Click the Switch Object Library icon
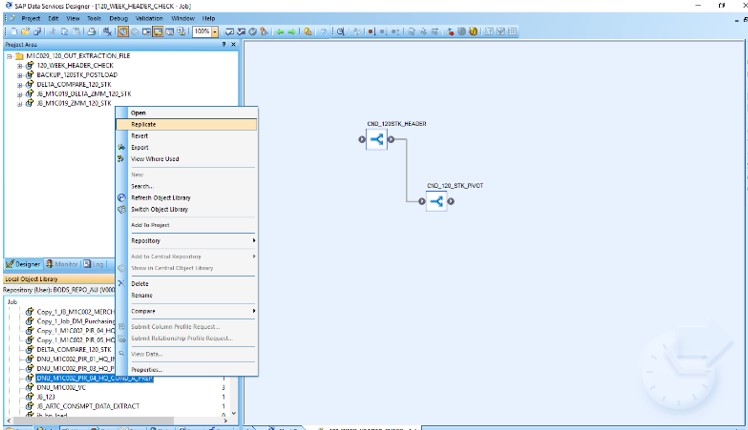748x430 pixels. pos(121,210)
